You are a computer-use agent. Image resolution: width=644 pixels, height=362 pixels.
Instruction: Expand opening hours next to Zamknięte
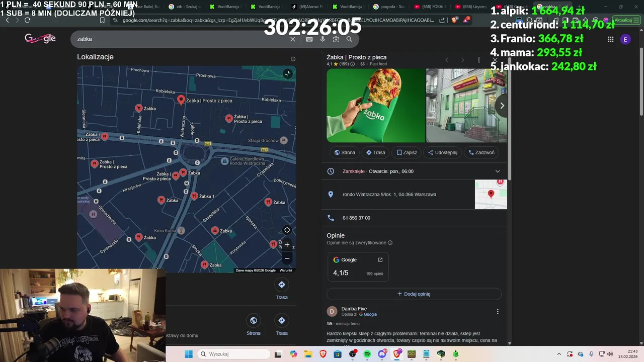(x=498, y=171)
